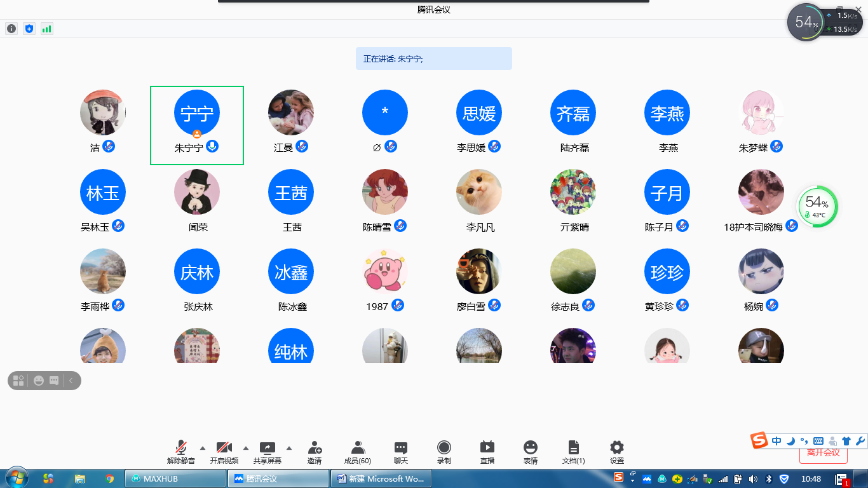Open the grid layout switcher icon

click(18, 381)
